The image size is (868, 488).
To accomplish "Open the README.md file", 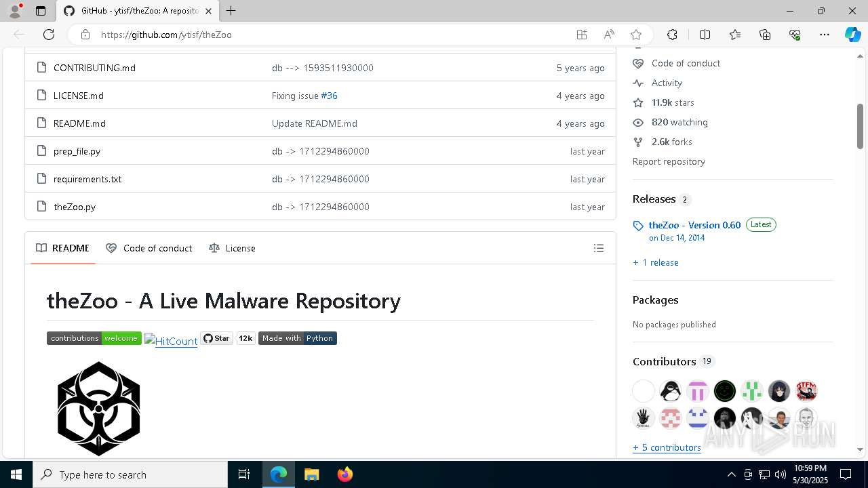I will click(x=79, y=123).
